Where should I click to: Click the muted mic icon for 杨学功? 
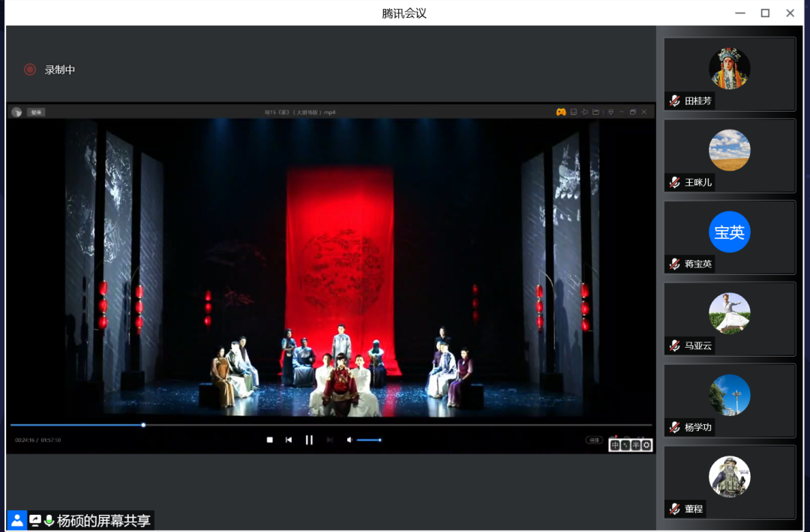click(675, 427)
